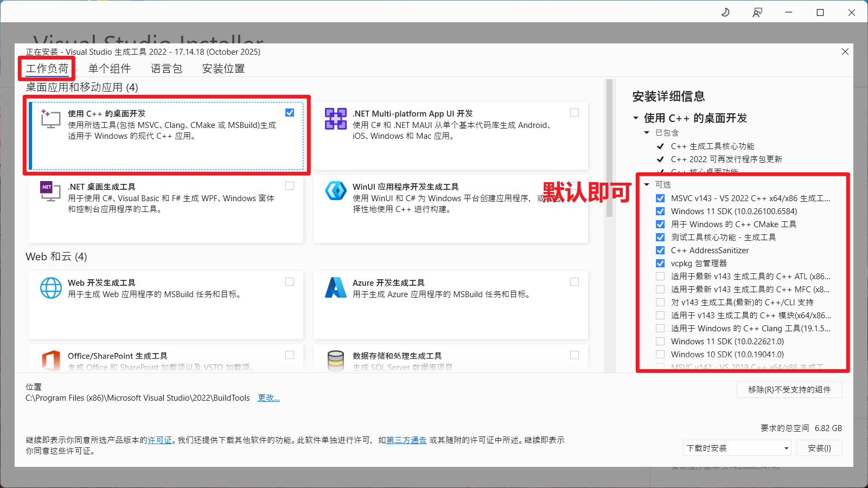Image resolution: width=868 pixels, height=488 pixels.
Task: Click the 桌面应用和移动应用 (4) heading
Action: (82, 88)
